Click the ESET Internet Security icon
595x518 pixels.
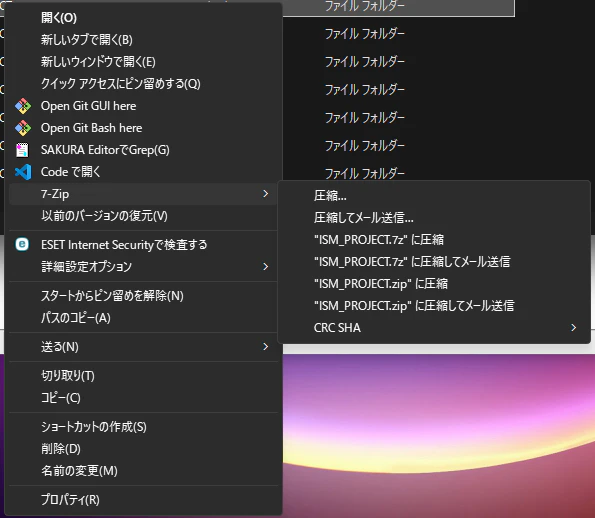click(22, 244)
